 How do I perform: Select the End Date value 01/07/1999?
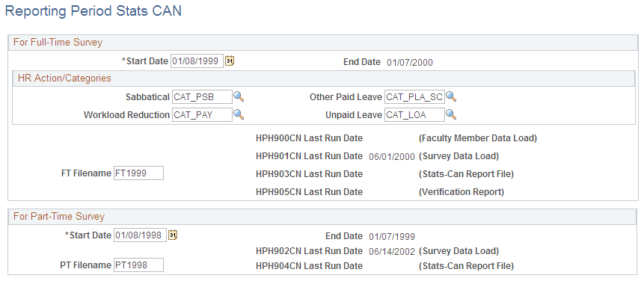392,236
